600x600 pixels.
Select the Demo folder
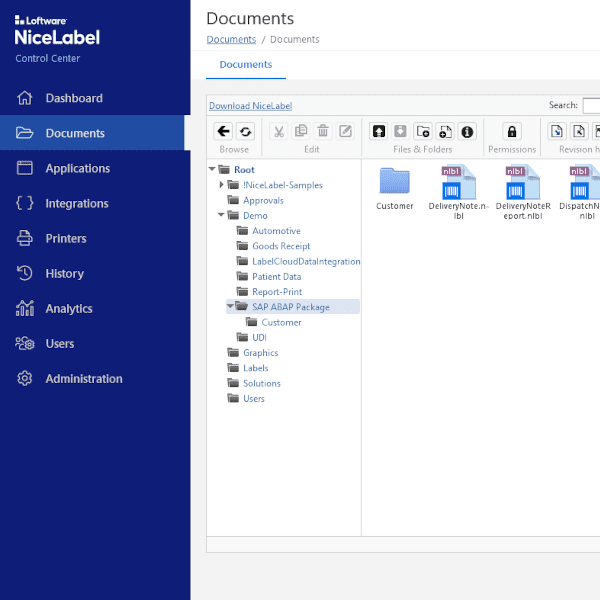[255, 215]
